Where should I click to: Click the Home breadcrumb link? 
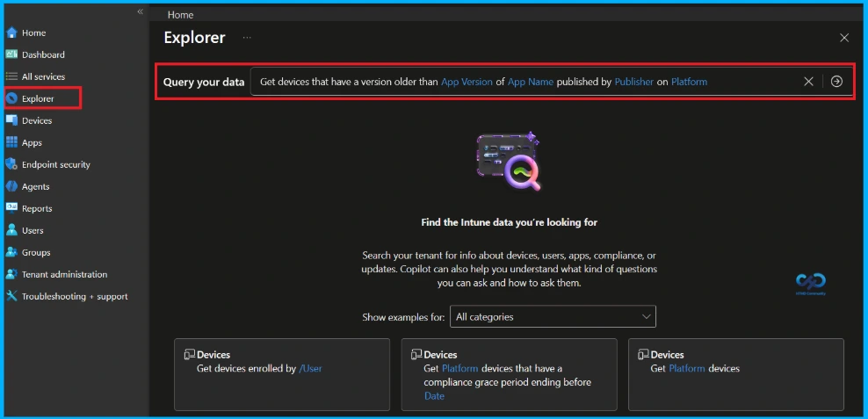tap(180, 15)
